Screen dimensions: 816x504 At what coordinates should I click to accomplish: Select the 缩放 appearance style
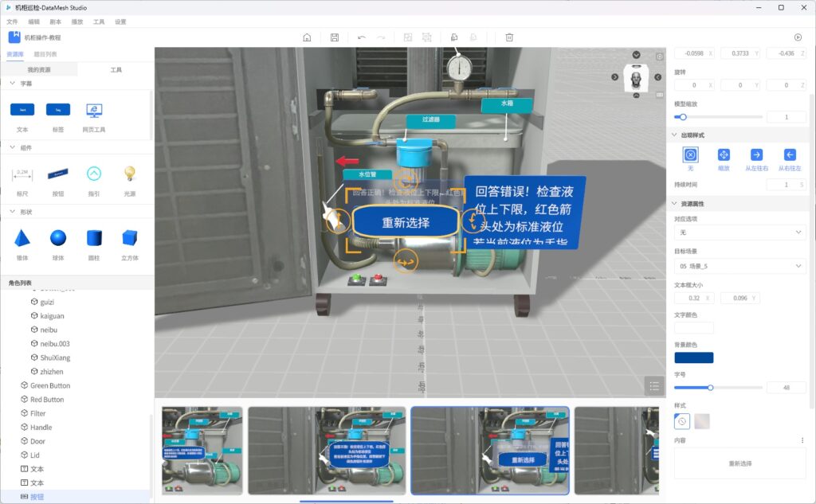(724, 155)
